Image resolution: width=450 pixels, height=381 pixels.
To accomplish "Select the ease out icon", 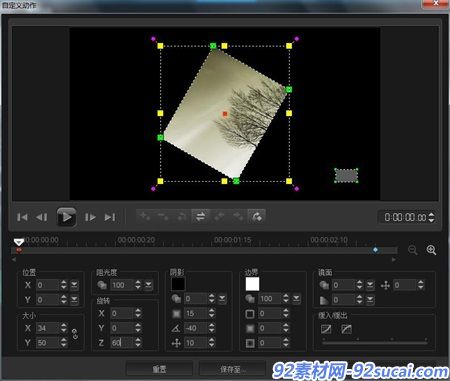I will tap(347, 329).
